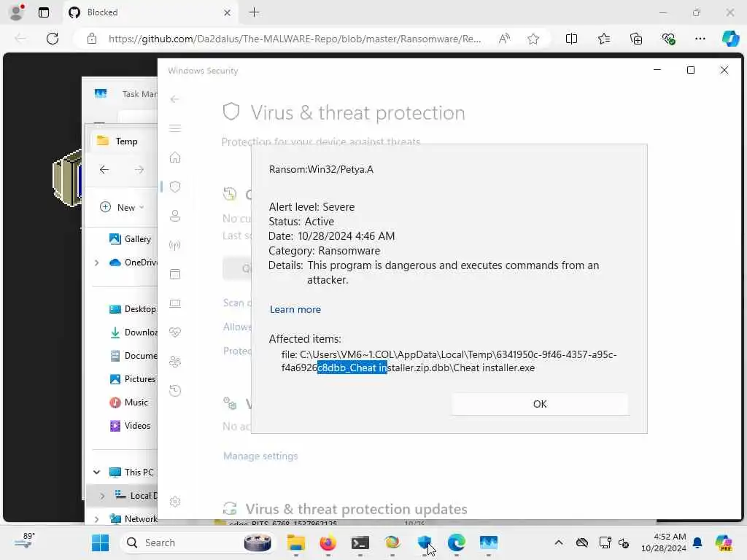Open Family options sidebar icon

point(175,362)
